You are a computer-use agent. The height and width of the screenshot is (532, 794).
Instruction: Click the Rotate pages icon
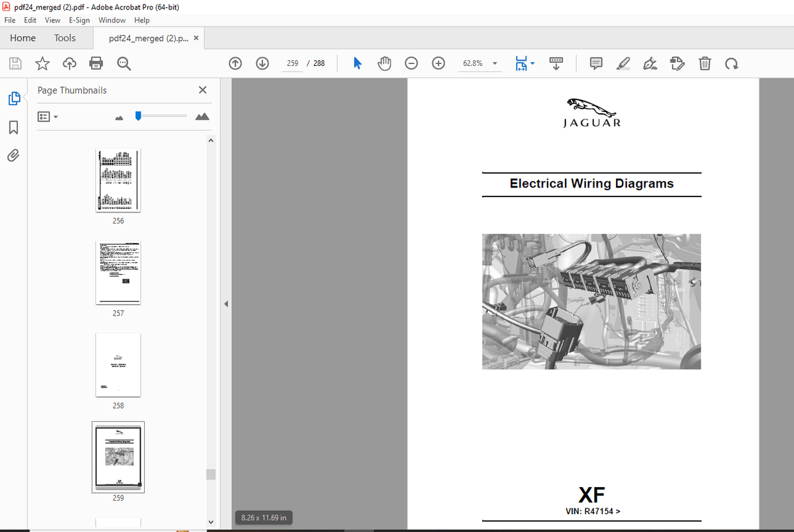(x=732, y=63)
